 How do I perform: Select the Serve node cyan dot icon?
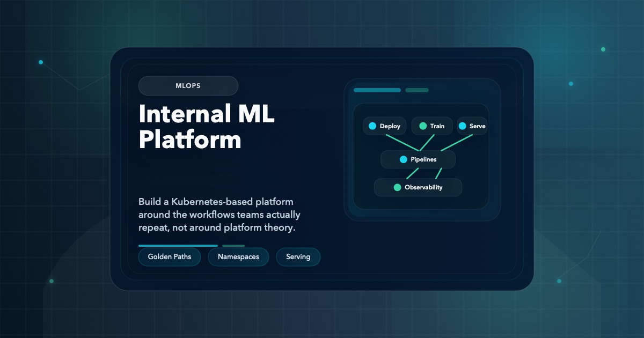pos(463,126)
